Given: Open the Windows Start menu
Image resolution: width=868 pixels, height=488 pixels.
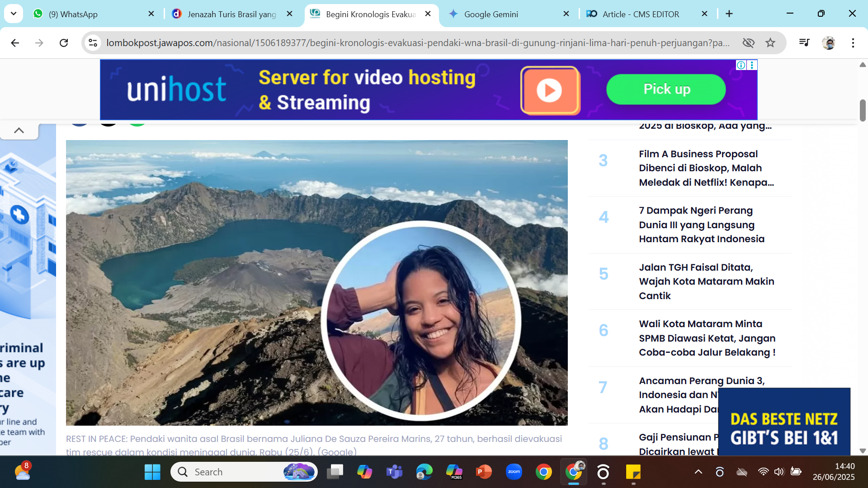Looking at the screenshot, I should [x=152, y=472].
